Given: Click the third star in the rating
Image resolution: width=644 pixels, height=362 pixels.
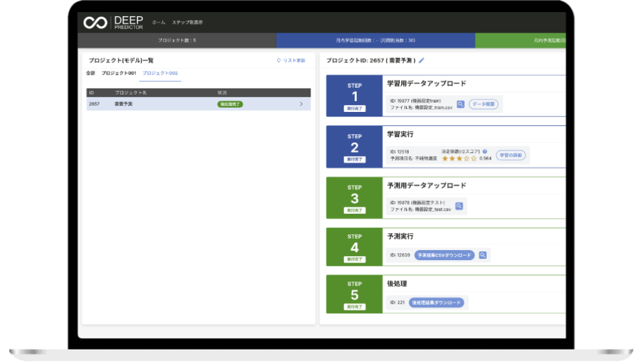Looking at the screenshot, I should pos(460,158).
